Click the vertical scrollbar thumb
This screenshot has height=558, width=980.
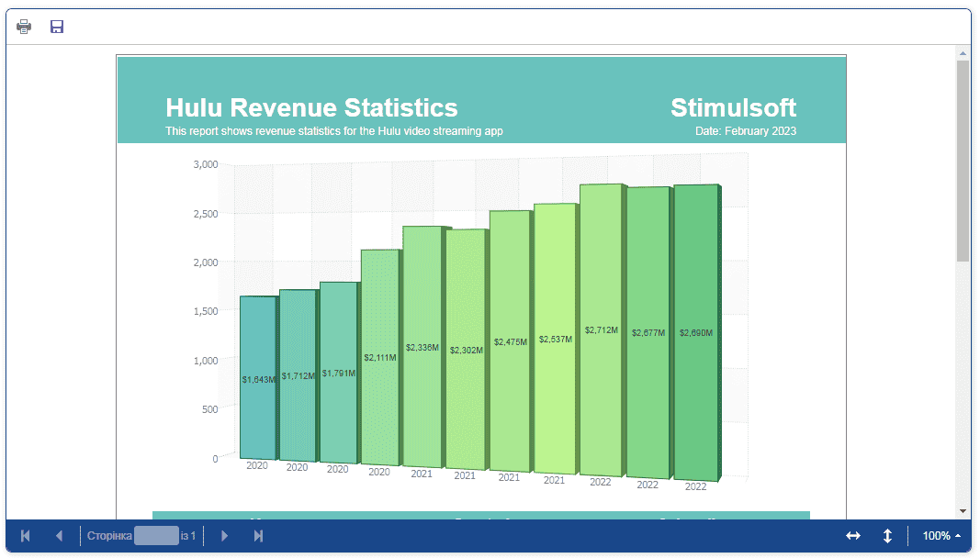[x=963, y=162]
